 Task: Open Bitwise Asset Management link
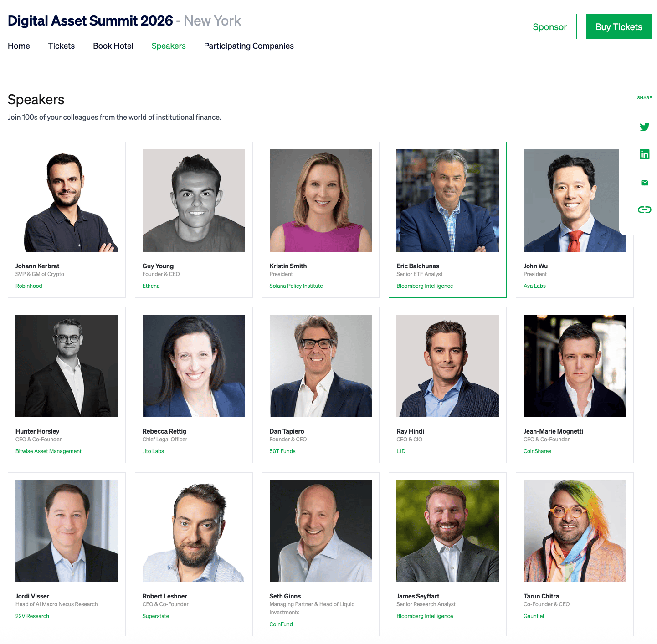point(48,451)
